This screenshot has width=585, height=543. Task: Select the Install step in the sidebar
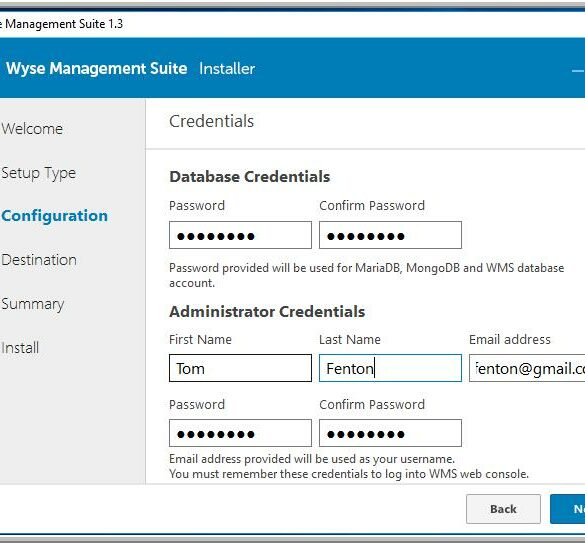(20, 348)
